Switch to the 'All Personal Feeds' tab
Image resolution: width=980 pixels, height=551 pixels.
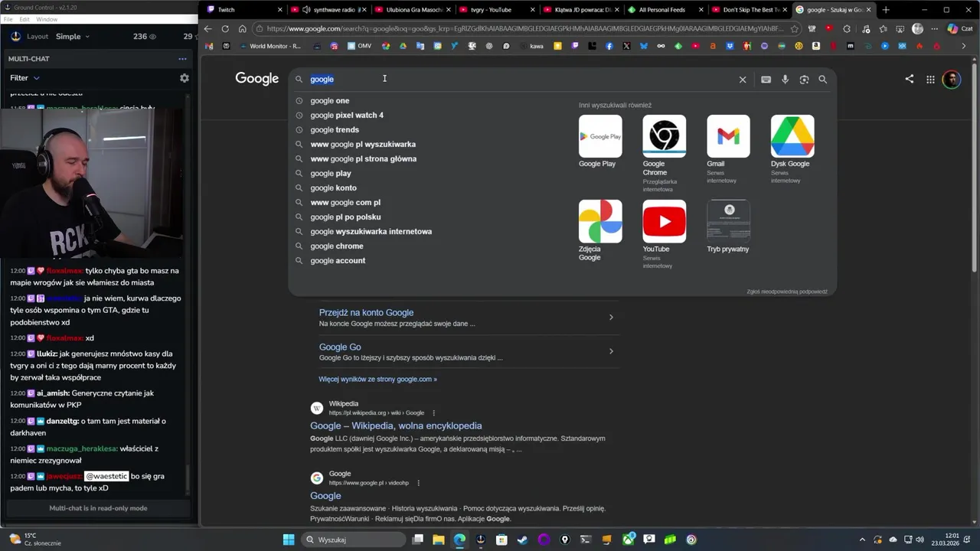665,10
